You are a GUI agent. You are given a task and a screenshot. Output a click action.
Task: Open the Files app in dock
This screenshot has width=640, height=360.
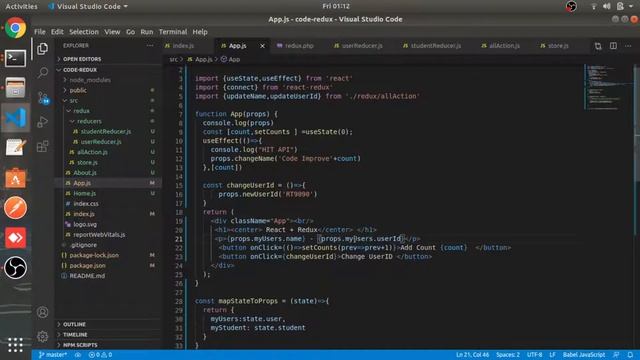point(16,87)
